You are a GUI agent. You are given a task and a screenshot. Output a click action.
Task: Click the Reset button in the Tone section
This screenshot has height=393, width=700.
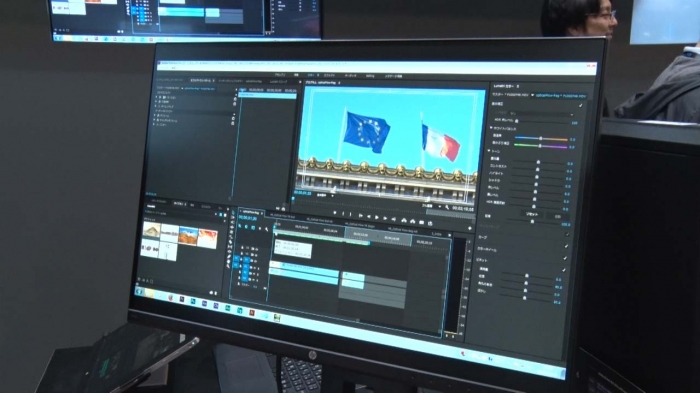tap(532, 214)
